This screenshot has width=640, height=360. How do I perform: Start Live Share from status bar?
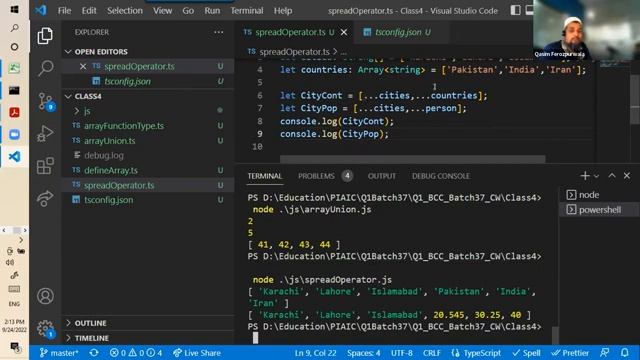click(x=197, y=353)
